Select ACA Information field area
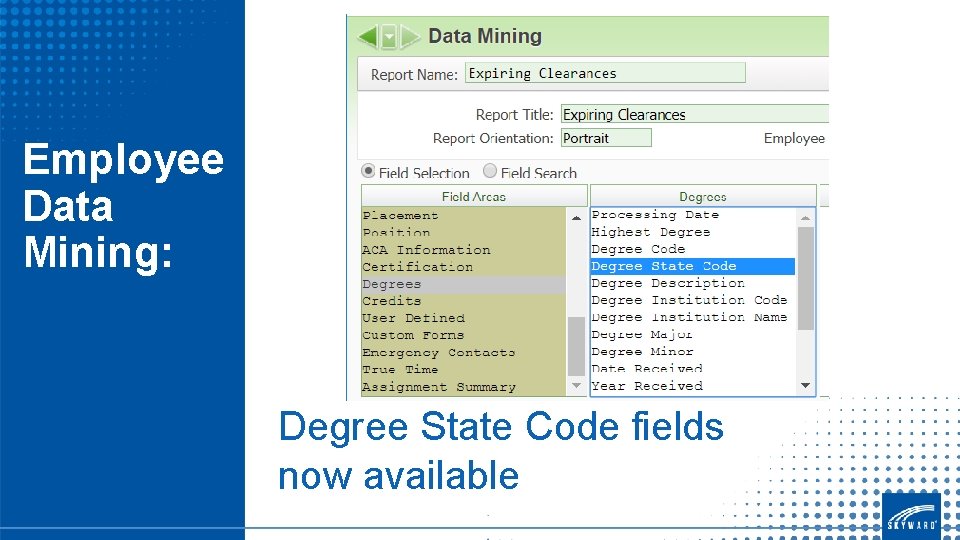 tap(463, 250)
